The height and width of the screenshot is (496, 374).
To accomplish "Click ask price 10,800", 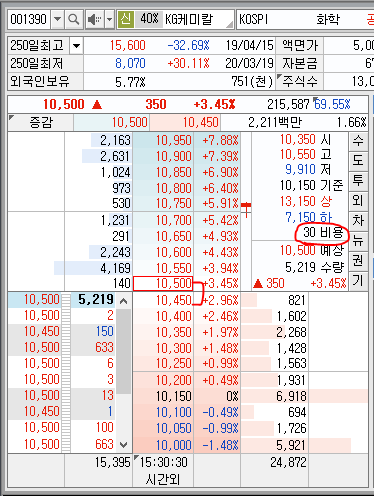I will click(x=174, y=188).
